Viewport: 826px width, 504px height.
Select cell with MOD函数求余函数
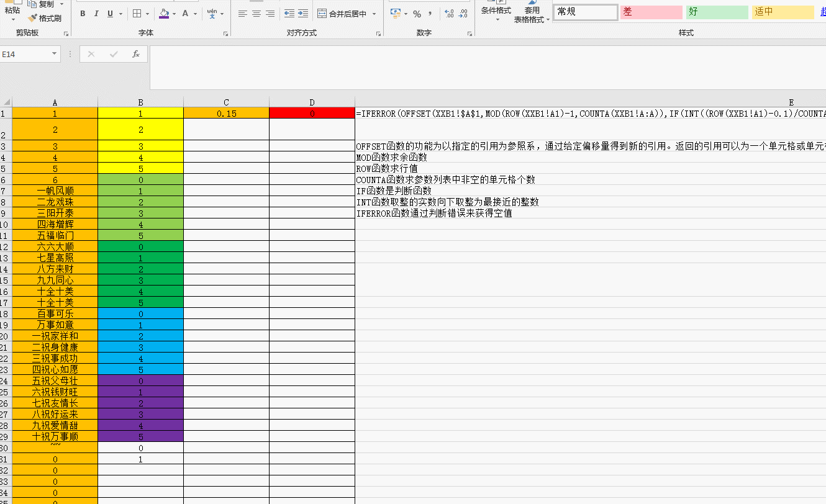pyautogui.click(x=591, y=157)
